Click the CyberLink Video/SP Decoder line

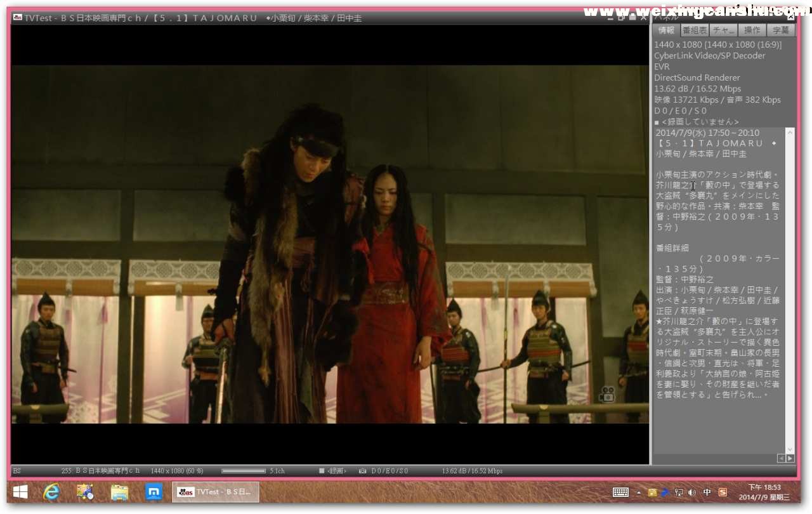click(x=710, y=56)
